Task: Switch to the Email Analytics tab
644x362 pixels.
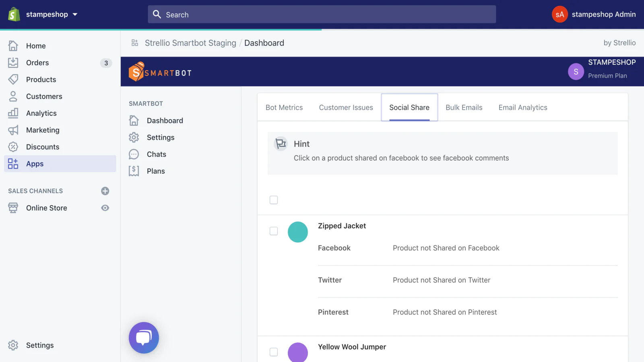Action: (x=522, y=108)
